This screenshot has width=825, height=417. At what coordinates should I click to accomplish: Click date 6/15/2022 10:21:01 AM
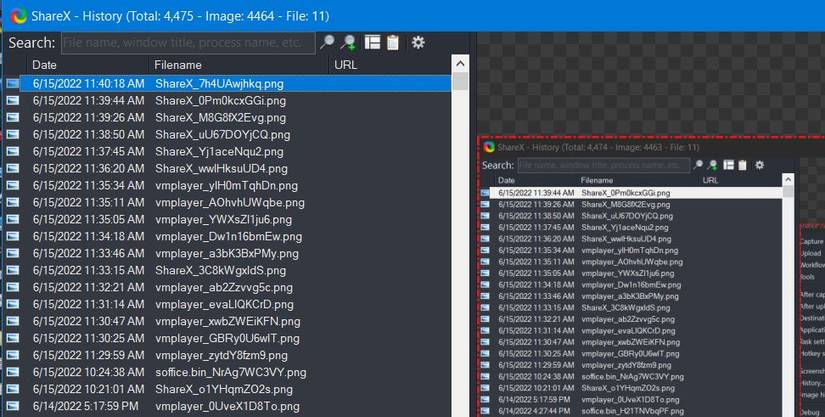click(88, 389)
